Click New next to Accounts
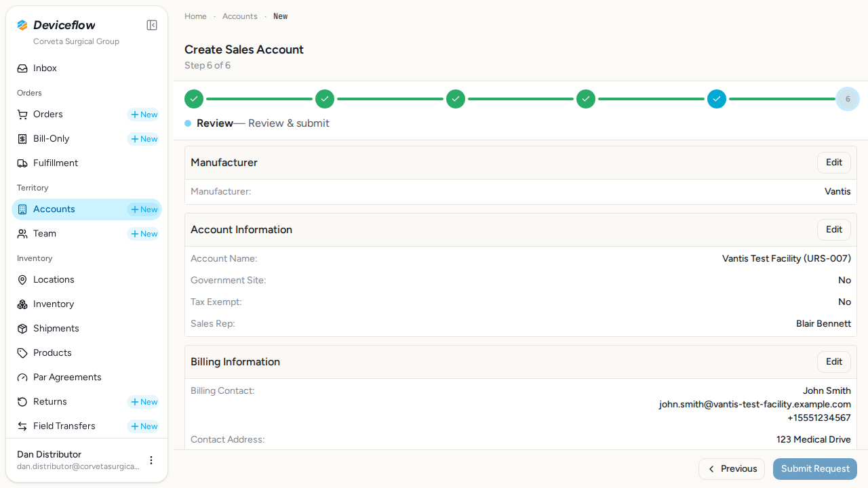 [144, 209]
